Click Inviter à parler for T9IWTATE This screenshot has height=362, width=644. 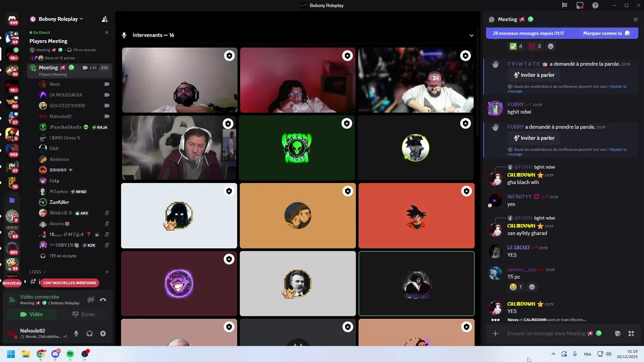pyautogui.click(x=534, y=75)
